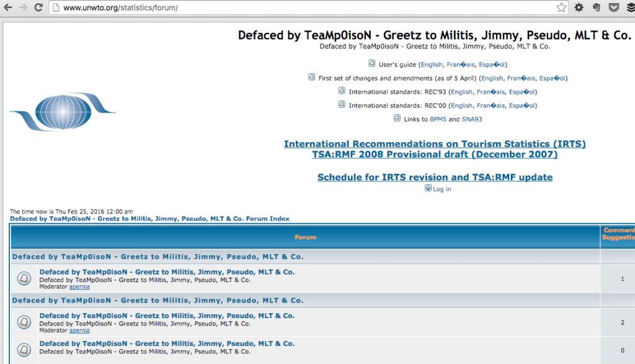The height and width of the screenshot is (364, 635).
Task: Open REC'00 English link
Action: 461,106
